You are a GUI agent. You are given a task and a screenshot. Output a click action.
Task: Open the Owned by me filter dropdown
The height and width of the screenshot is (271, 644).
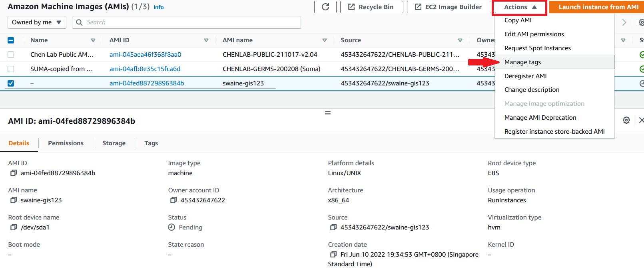pyautogui.click(x=37, y=22)
